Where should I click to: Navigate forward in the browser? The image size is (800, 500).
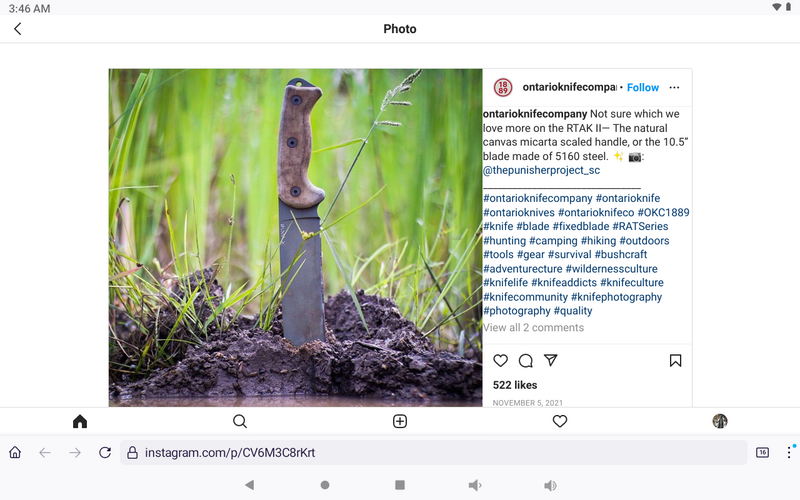(75, 453)
